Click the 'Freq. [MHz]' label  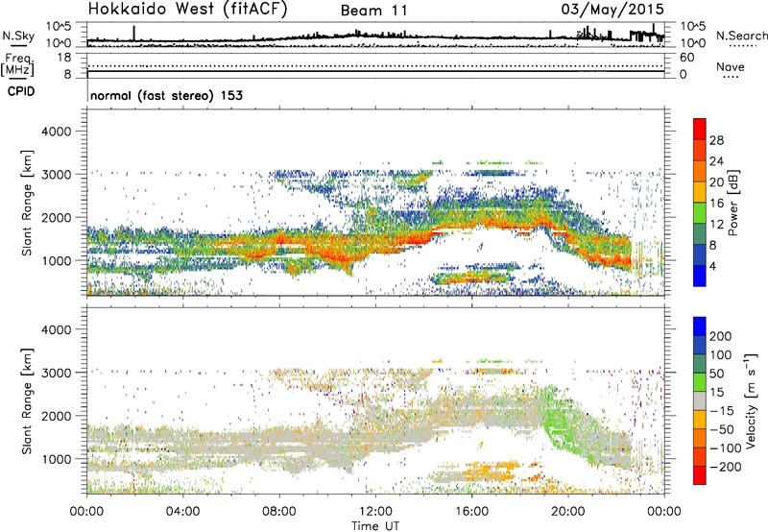click(x=17, y=65)
